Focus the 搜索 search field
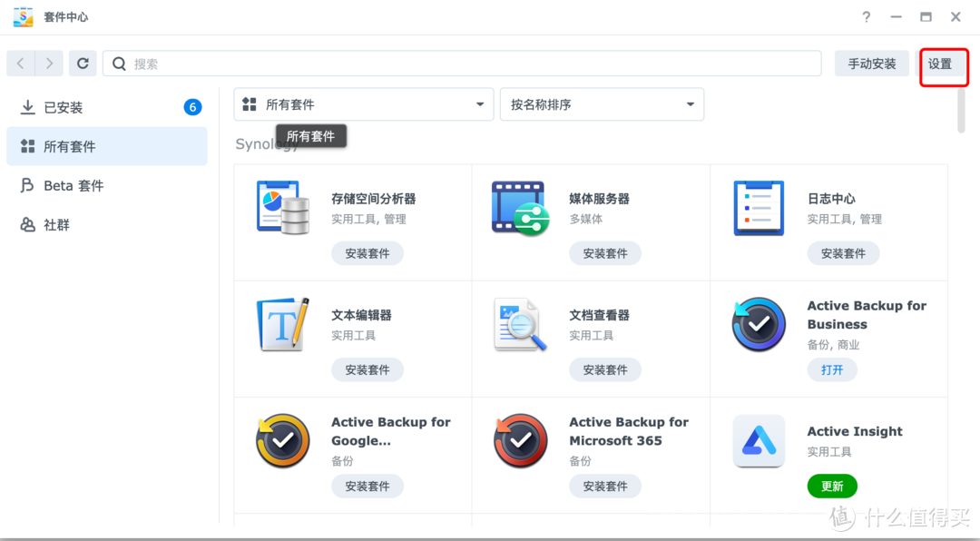 click(462, 64)
